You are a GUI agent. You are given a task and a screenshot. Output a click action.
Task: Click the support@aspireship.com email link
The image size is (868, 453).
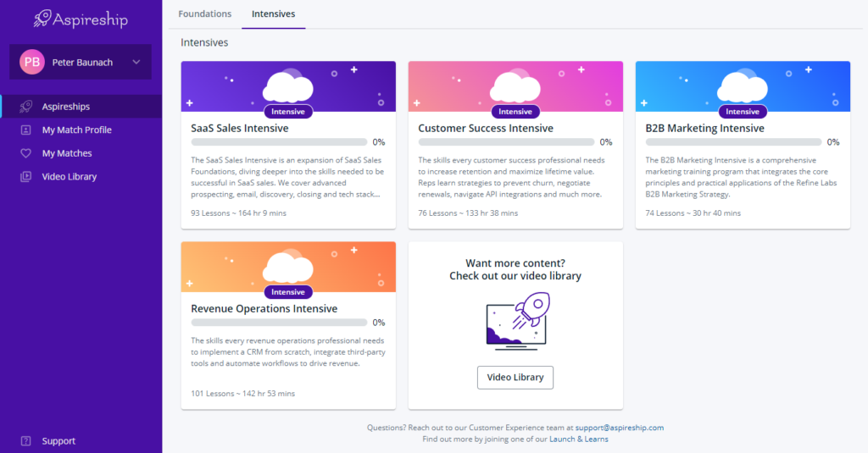[x=620, y=428]
